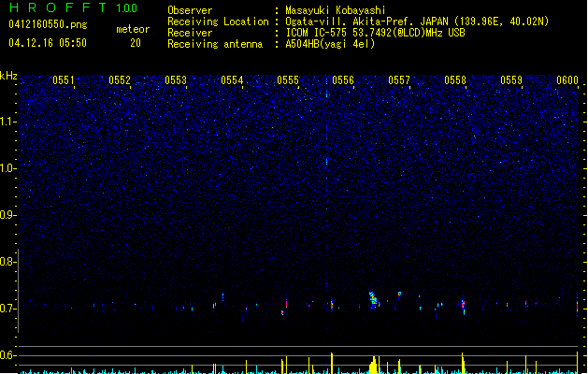The image size is (588, 374).
Task: Click the meteor count value 20
Action: click(x=136, y=43)
